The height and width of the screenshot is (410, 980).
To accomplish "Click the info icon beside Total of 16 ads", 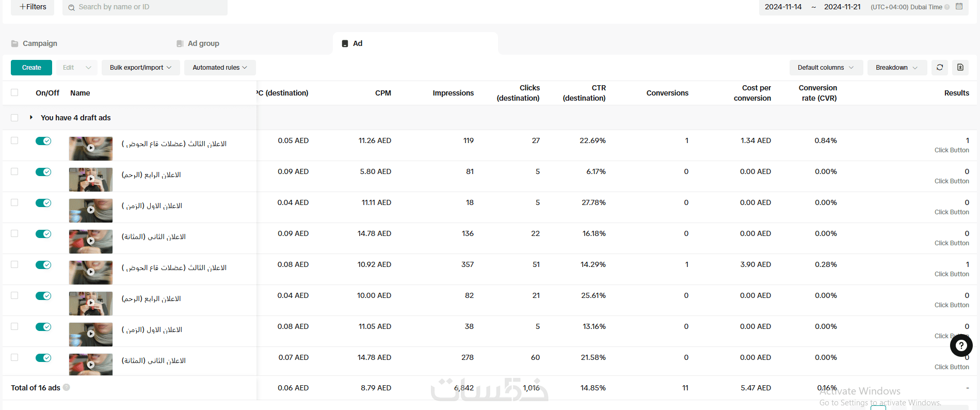I will (x=67, y=387).
